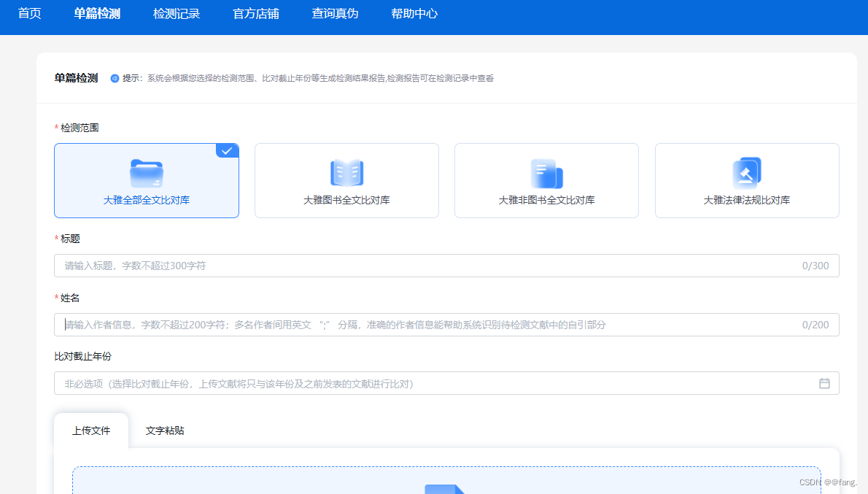The width and height of the screenshot is (868, 494).
Task: Switch to the 上传文件 tab
Action: pyautogui.click(x=91, y=431)
